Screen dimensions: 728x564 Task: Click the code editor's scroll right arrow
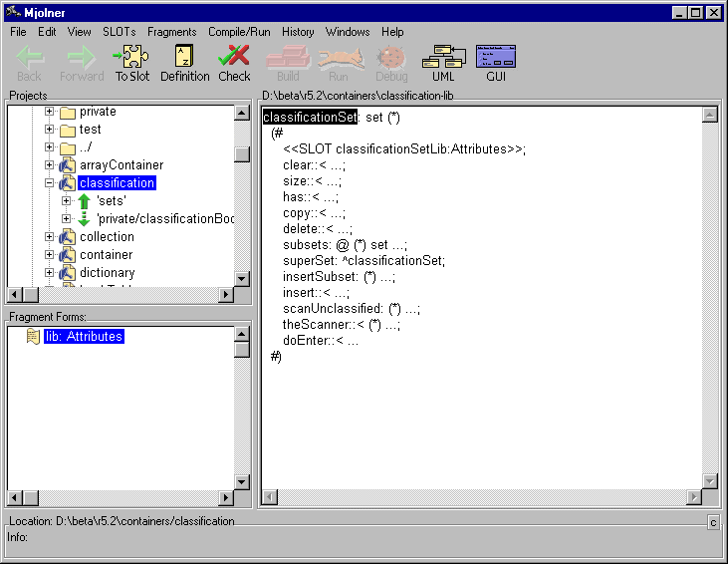694,497
